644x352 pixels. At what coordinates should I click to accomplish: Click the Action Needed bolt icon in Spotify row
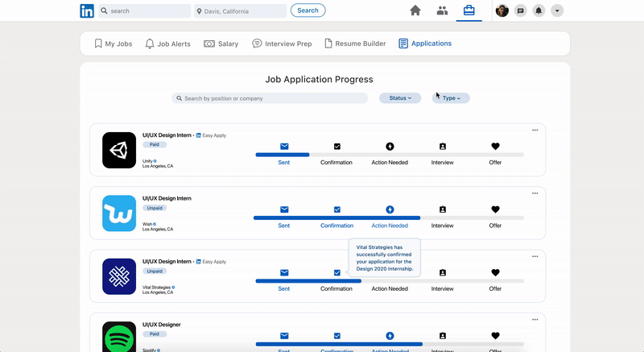click(390, 336)
